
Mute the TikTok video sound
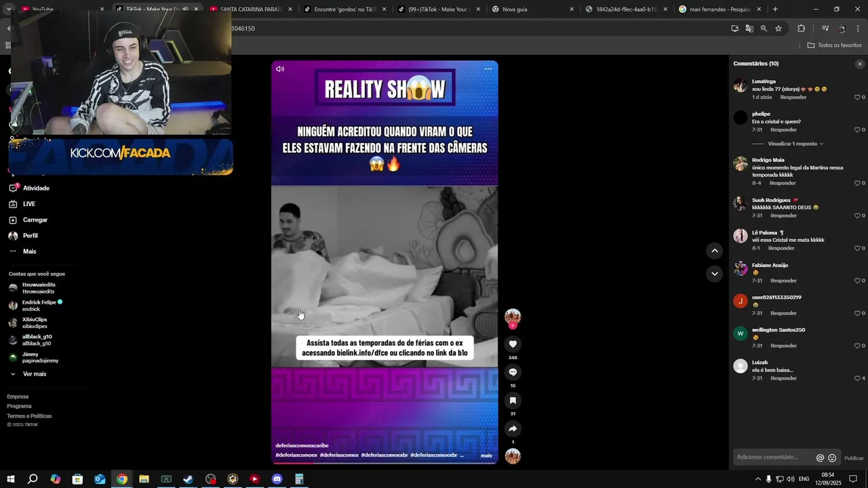coord(280,69)
